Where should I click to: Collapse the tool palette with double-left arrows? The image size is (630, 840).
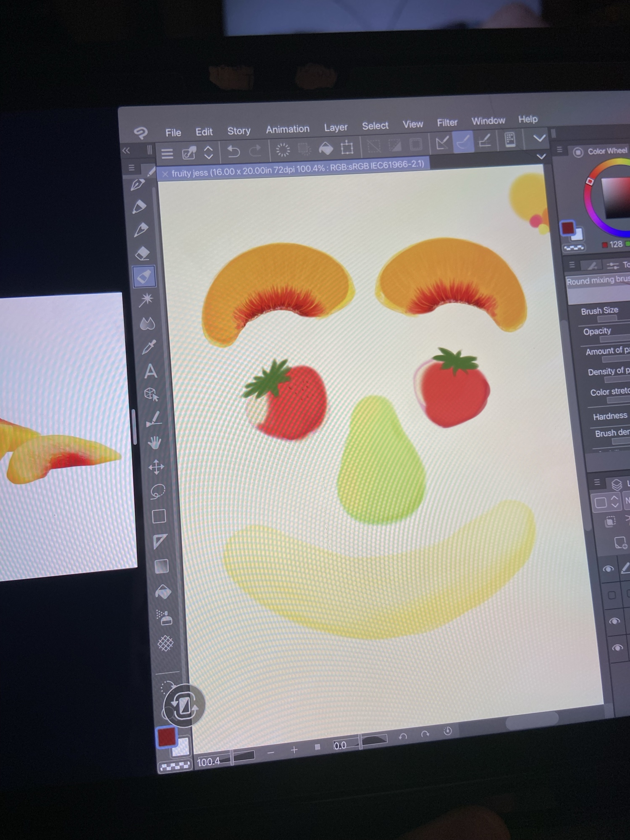point(126,151)
